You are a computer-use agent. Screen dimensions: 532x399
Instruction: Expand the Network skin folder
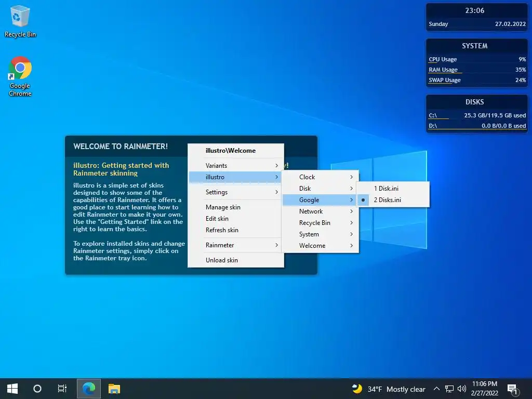(320, 211)
